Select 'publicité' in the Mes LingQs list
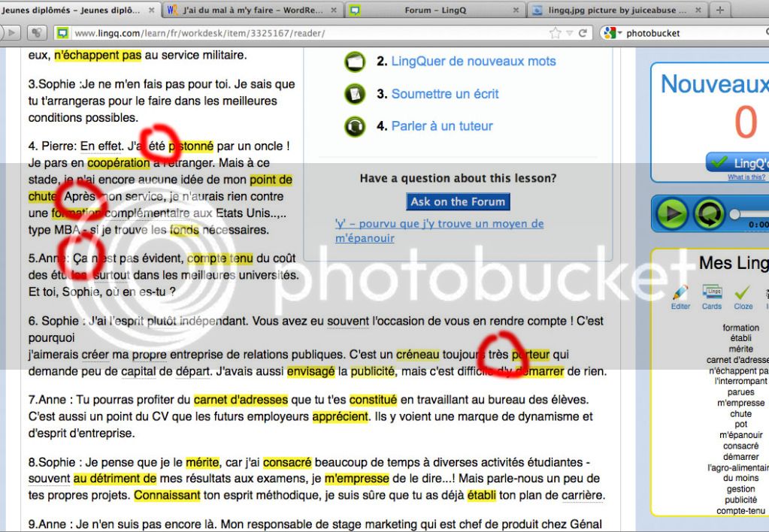The image size is (769, 532). coord(740,500)
